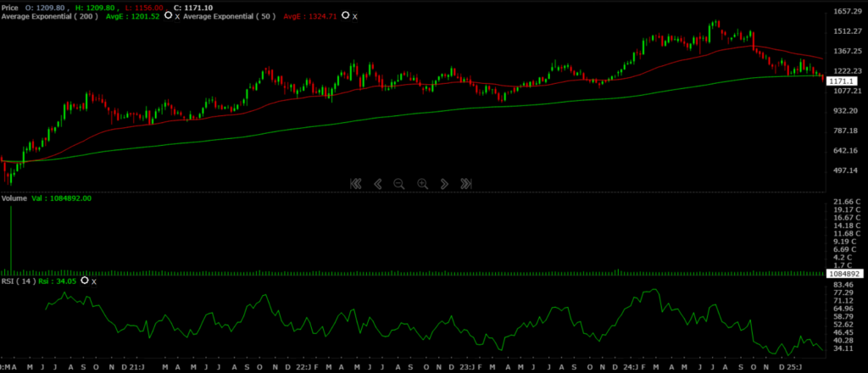The height and width of the screenshot is (373, 868).
Task: Click the 58.79 RSI axis value
Action: [843, 316]
